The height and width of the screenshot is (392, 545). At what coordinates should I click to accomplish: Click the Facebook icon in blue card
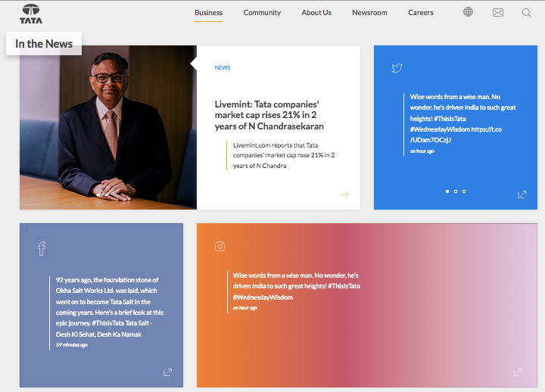coord(42,248)
